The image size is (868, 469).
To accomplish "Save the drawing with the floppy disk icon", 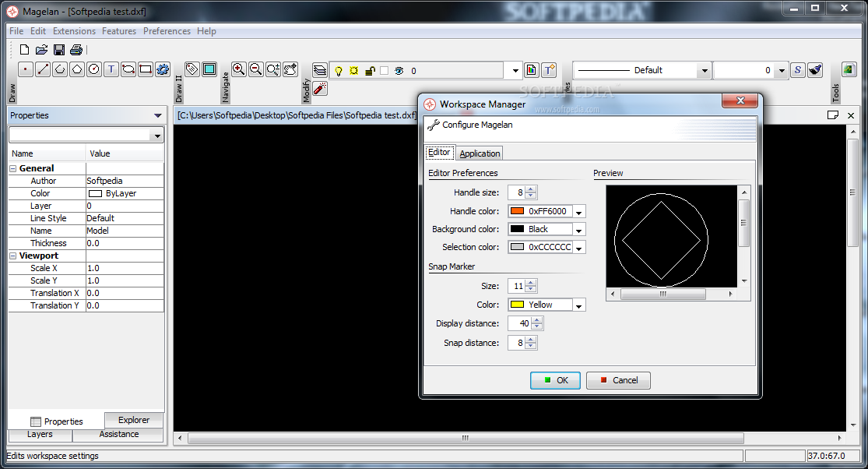I will pos(58,50).
